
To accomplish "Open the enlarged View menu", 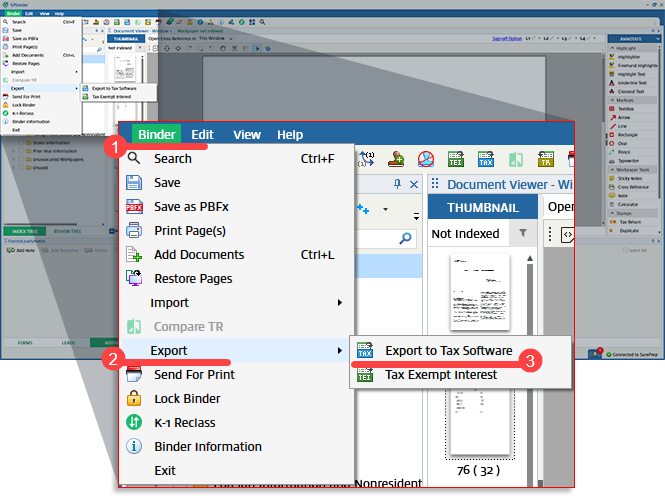I will click(247, 134).
